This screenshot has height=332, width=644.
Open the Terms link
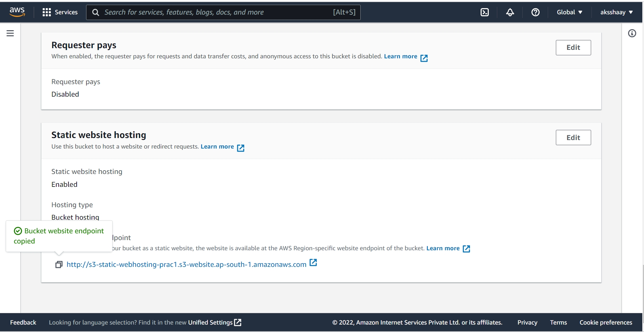(x=558, y=322)
